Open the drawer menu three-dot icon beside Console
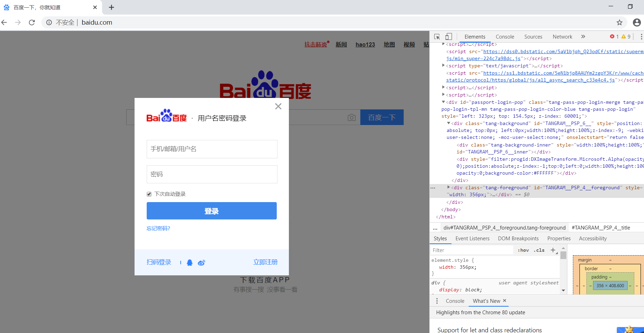644x333 pixels. 437,301
